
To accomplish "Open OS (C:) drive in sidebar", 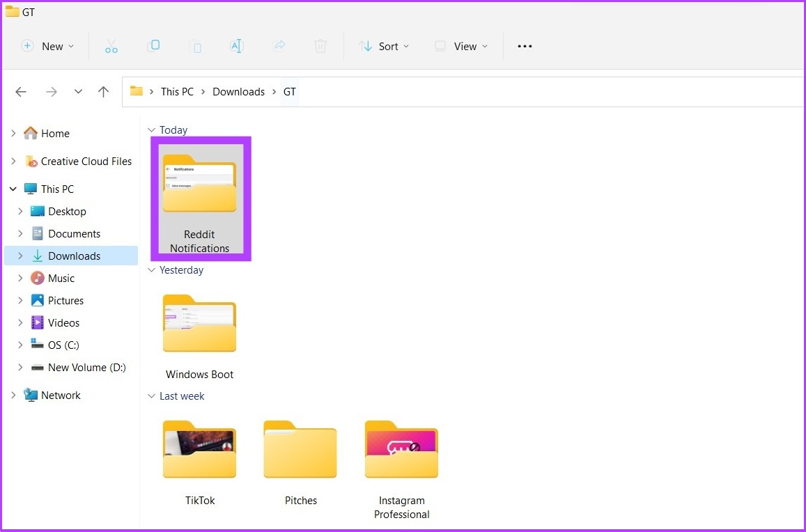I will [63, 345].
